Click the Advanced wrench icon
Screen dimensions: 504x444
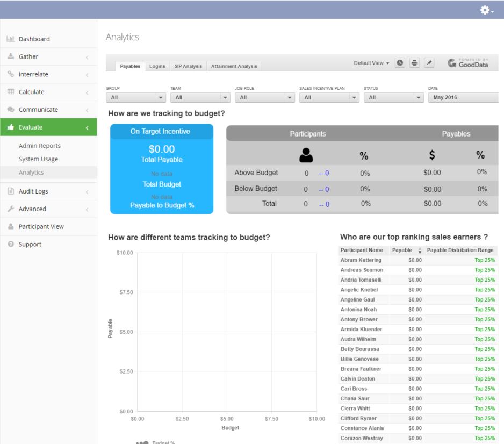11,209
